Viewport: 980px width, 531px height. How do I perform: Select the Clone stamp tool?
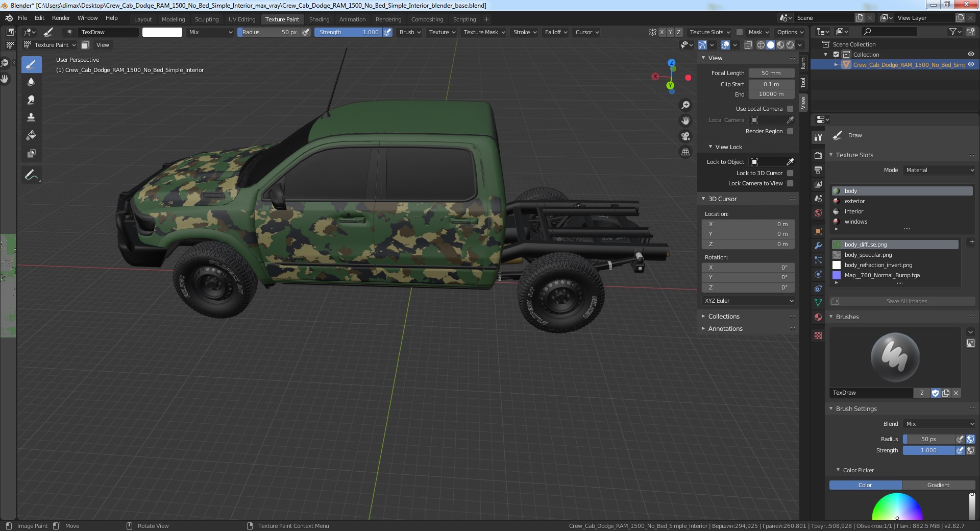31,118
